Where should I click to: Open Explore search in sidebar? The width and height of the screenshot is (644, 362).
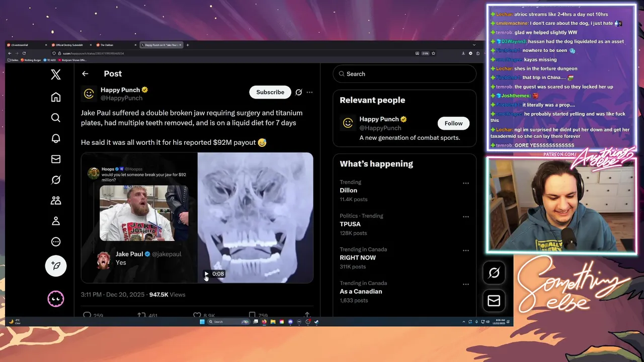tap(56, 118)
